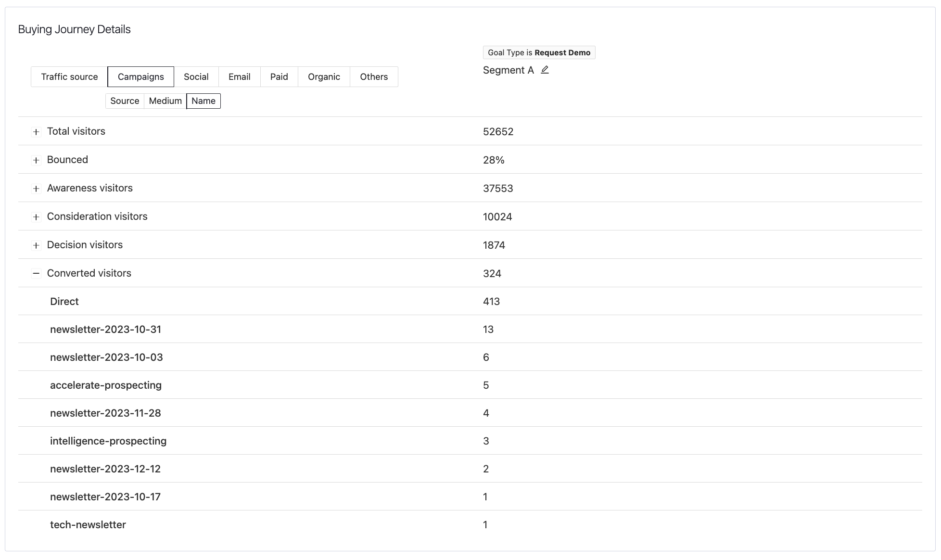Select the Paid tab
The height and width of the screenshot is (560, 941).
pos(279,77)
